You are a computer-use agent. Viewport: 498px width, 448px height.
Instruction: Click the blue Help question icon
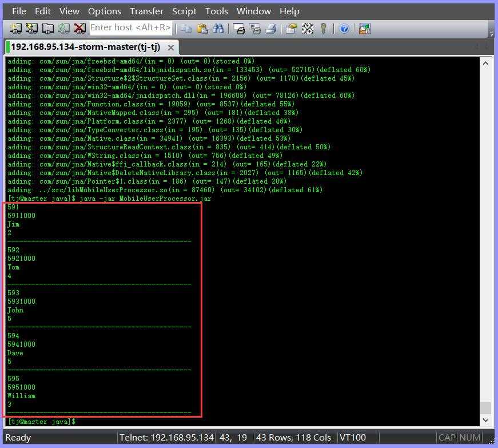coord(344,29)
